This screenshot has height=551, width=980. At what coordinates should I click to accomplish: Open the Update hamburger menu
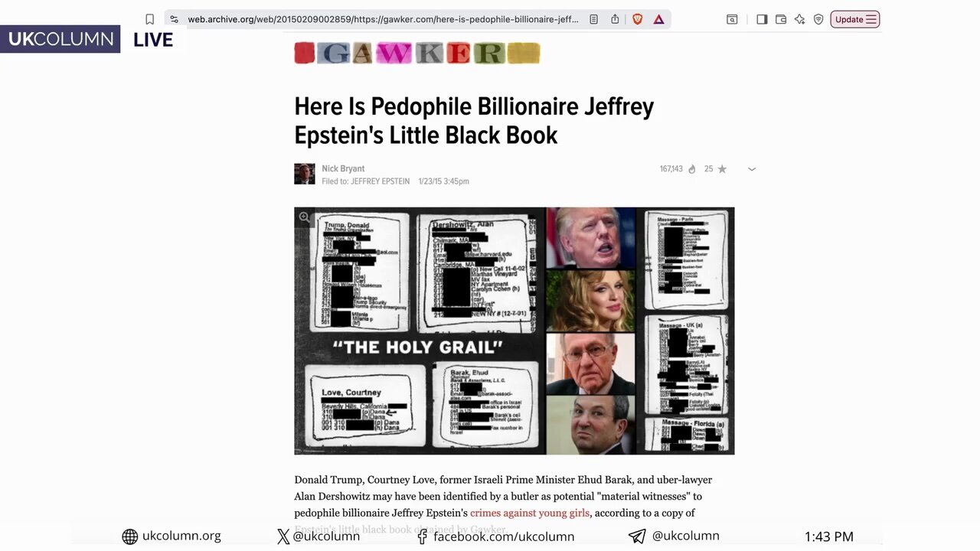coord(855,19)
